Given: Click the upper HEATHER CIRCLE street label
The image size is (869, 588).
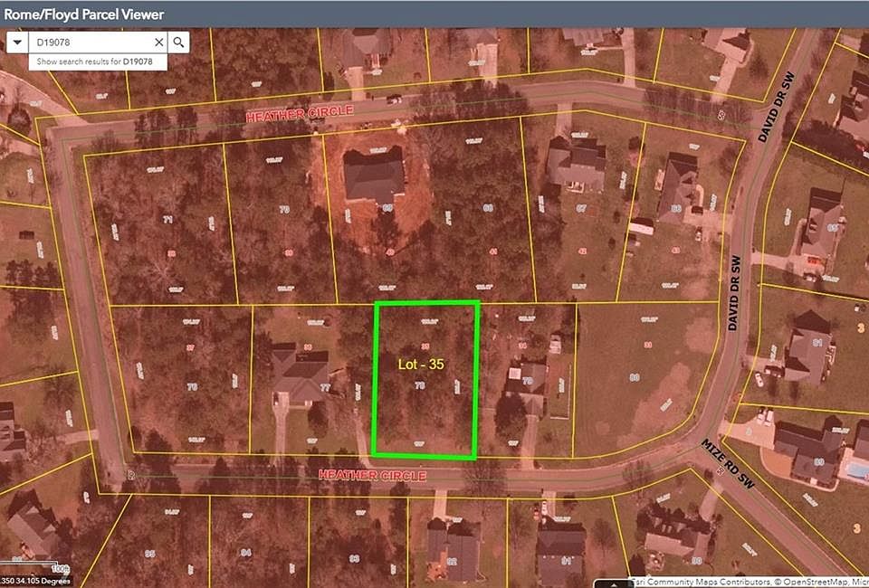Looking at the screenshot, I should click(300, 114).
